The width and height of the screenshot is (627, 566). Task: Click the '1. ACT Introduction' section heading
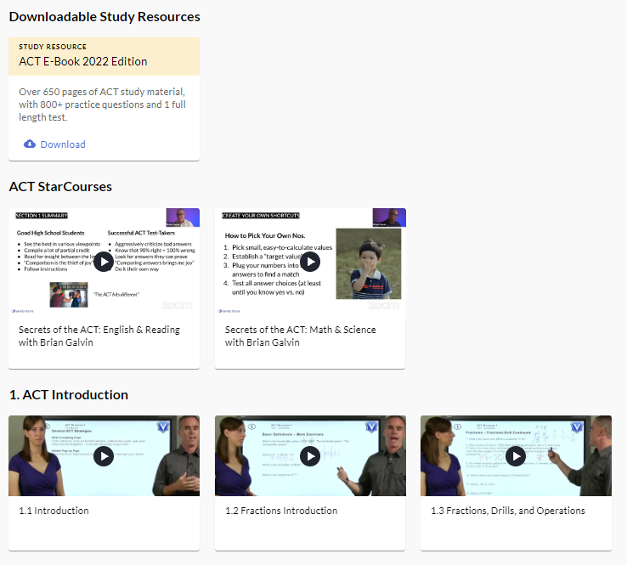click(68, 395)
